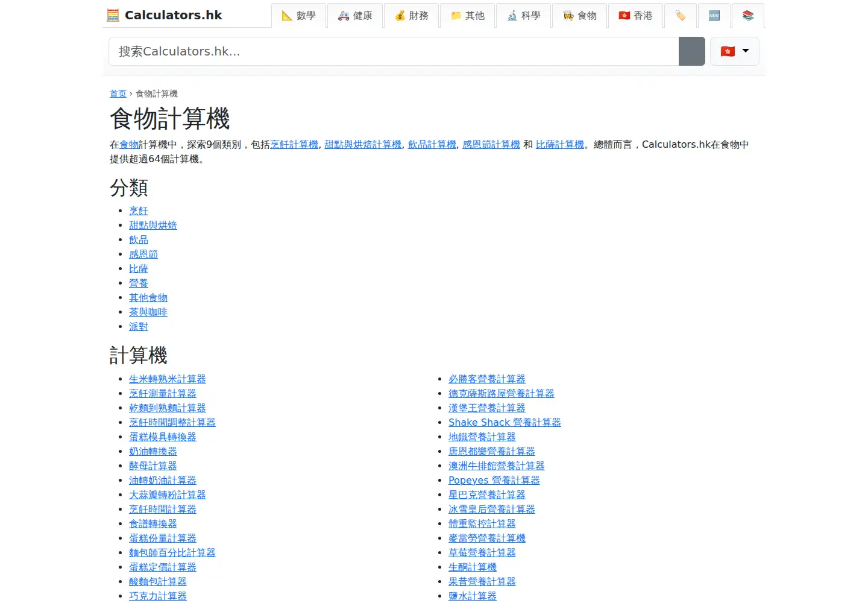Select the 烹飪 category link
This screenshot has height=603, width=868.
click(139, 211)
